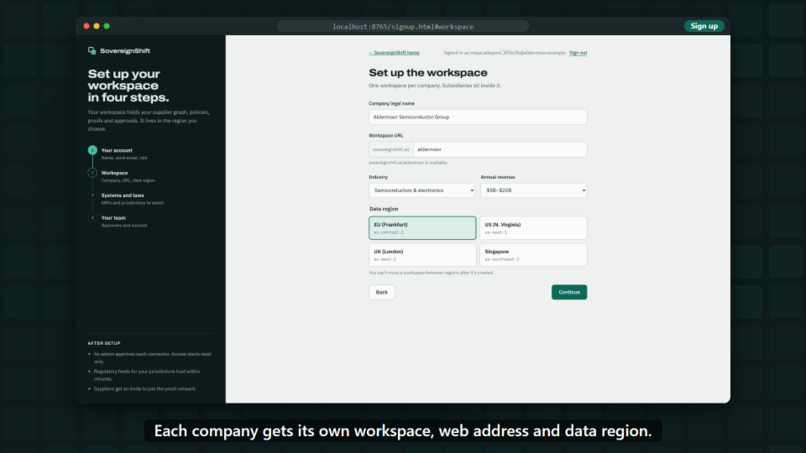Viewport: 806px width, 453px height.
Task: Click the step 2 circle indicator
Action: pyautogui.click(x=93, y=173)
